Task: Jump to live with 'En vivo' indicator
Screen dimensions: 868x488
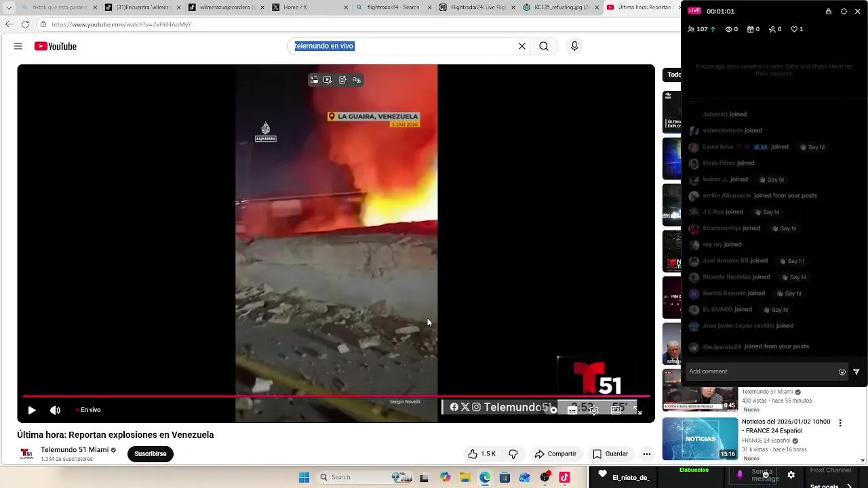Action: click(89, 410)
